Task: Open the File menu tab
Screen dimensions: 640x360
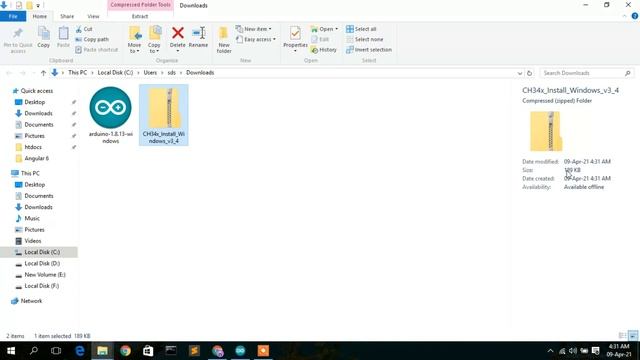Action: 13,16
